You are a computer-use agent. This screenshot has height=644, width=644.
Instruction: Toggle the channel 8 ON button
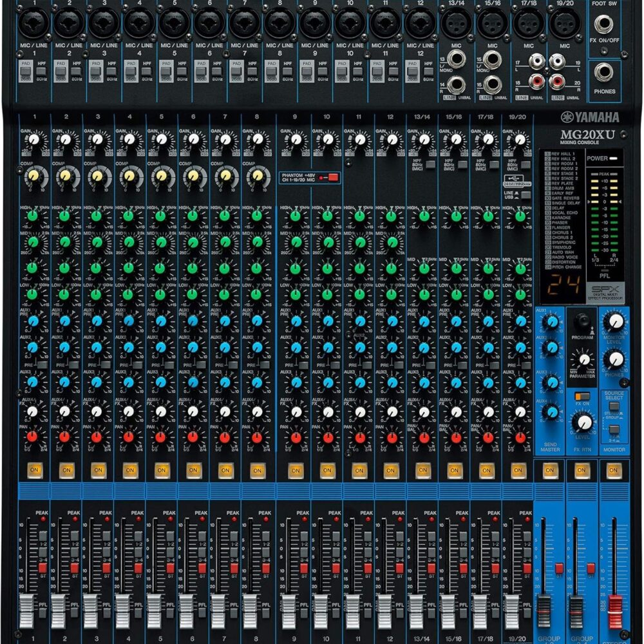click(257, 470)
